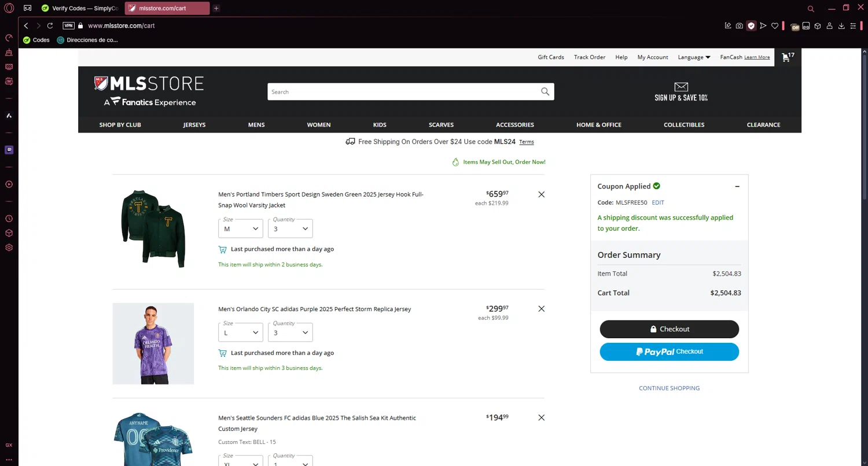Open the Jerseys menu
Viewport: 868px width, 466px height.
pyautogui.click(x=194, y=125)
